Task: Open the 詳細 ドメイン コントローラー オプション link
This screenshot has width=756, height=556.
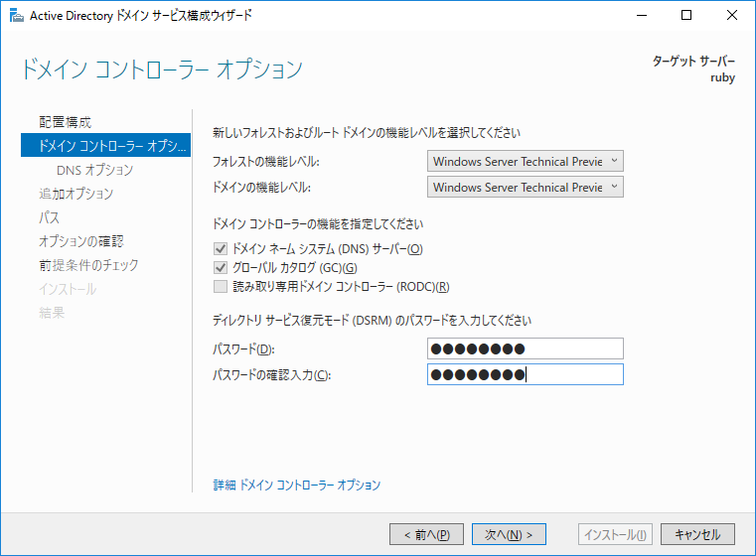Action: (x=296, y=485)
